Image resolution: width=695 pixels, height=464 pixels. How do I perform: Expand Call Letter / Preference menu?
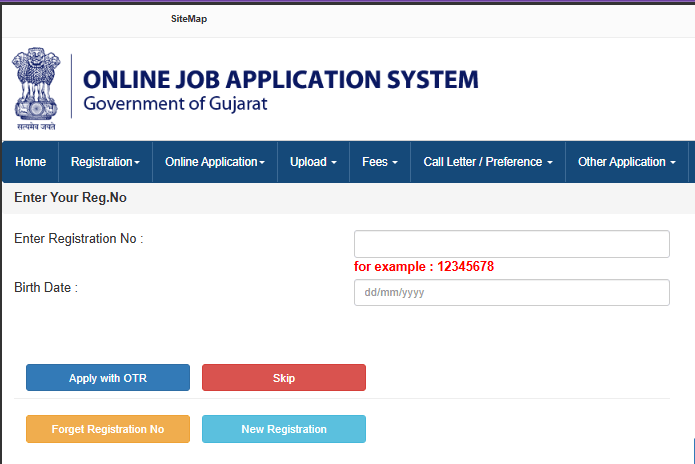click(x=488, y=162)
